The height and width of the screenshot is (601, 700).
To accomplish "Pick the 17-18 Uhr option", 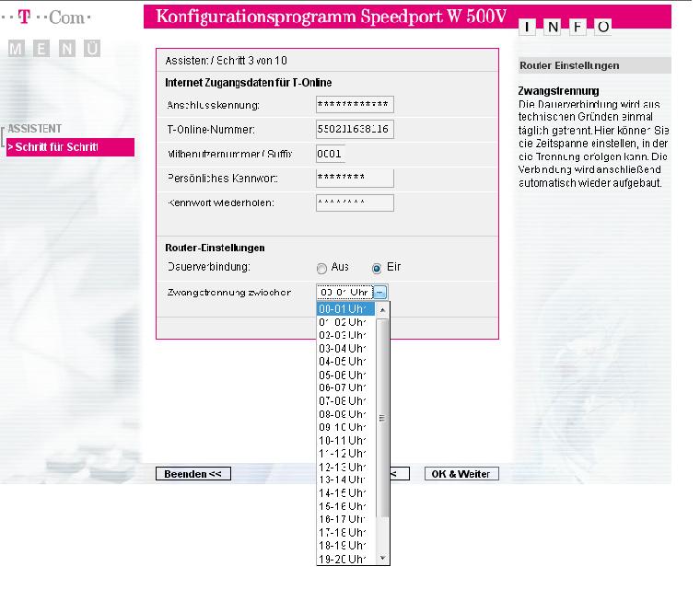I will click(345, 533).
